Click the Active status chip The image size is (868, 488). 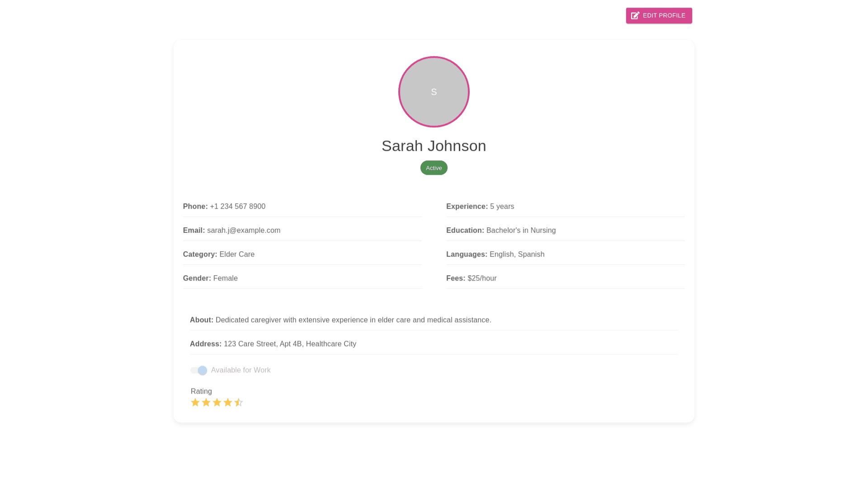pos(434,168)
